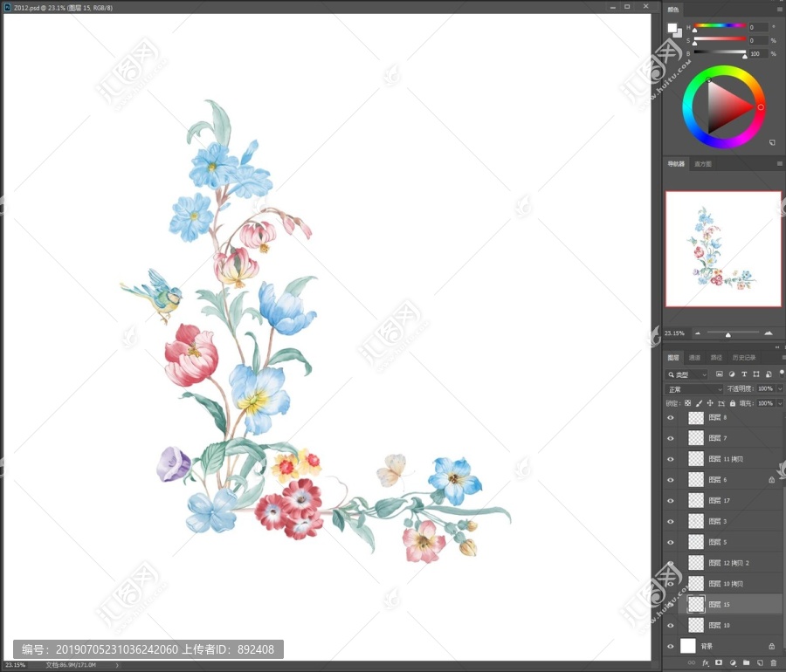Click the saturation S slider

(720, 39)
